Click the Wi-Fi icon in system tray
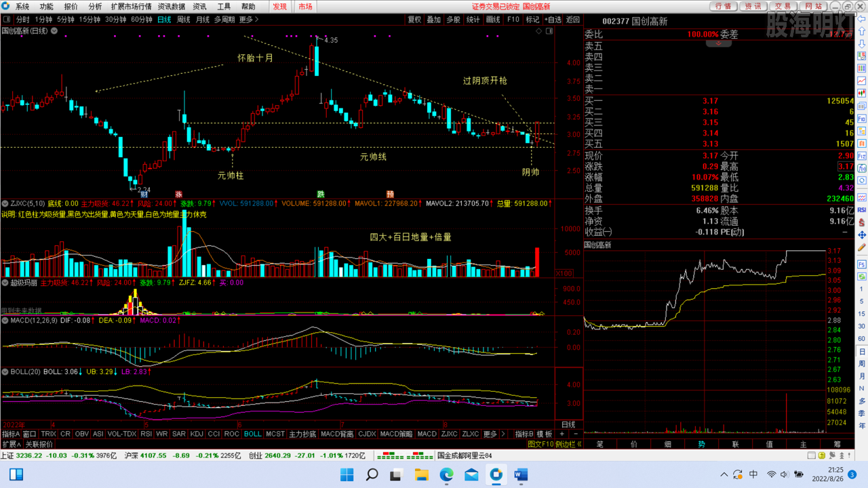 [x=771, y=474]
